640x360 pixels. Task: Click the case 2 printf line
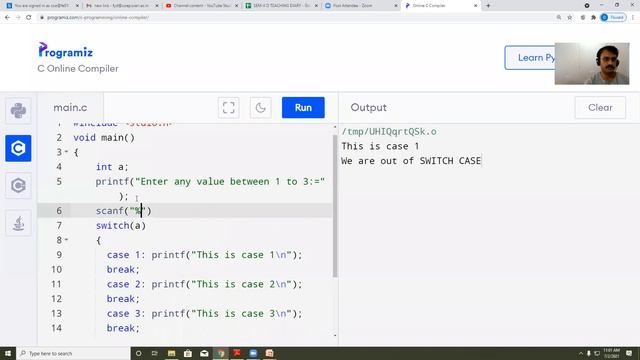click(x=204, y=284)
